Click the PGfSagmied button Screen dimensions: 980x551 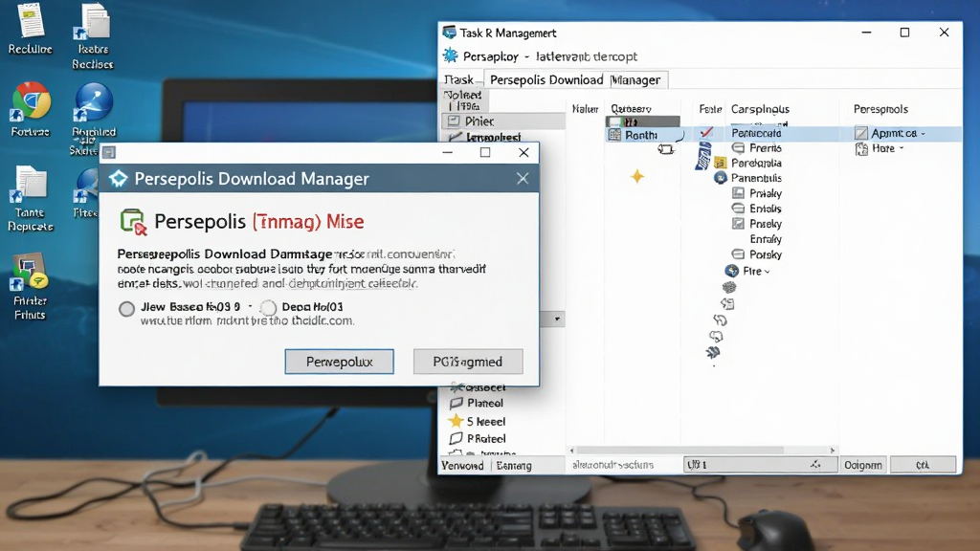point(468,362)
